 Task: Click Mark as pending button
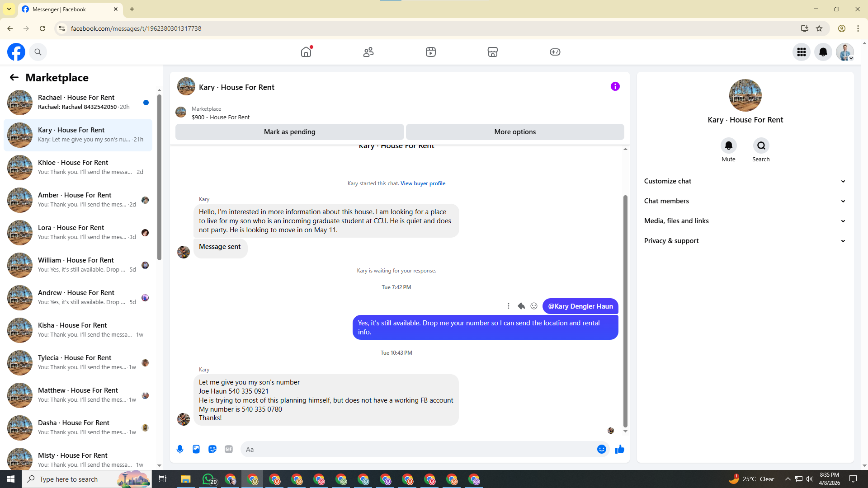coord(289,132)
